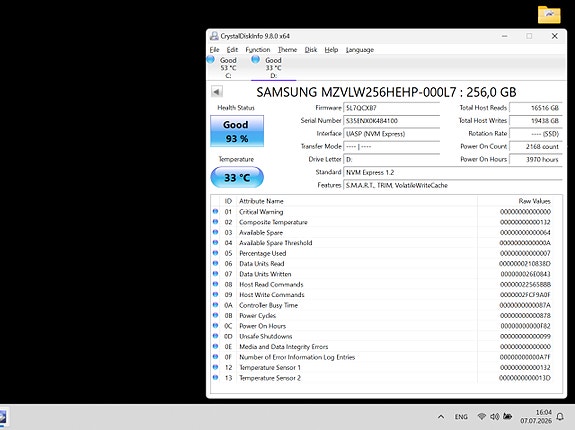Click the Serial Number field
This screenshot has height=430, width=575.
tap(392, 121)
